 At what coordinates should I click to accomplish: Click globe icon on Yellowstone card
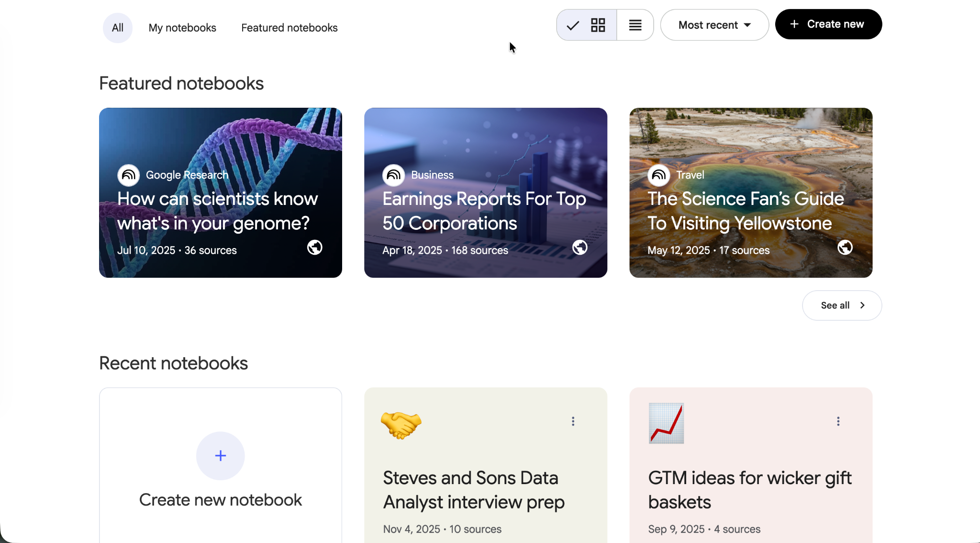click(845, 248)
